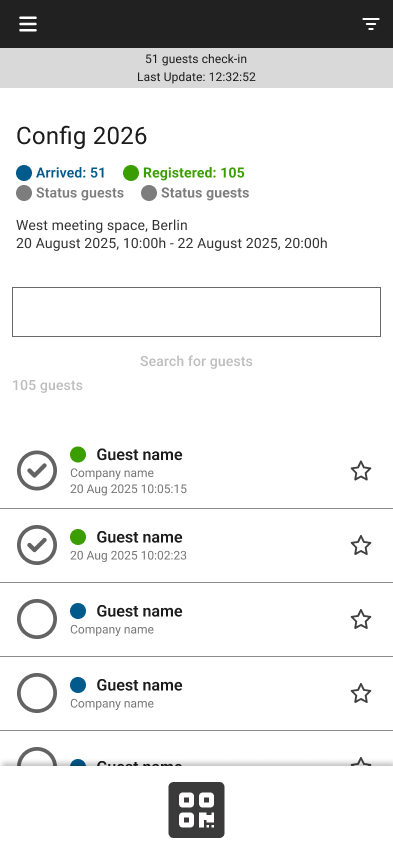Check in the fourth guest circle
This screenshot has height=852, width=393.
click(37, 693)
